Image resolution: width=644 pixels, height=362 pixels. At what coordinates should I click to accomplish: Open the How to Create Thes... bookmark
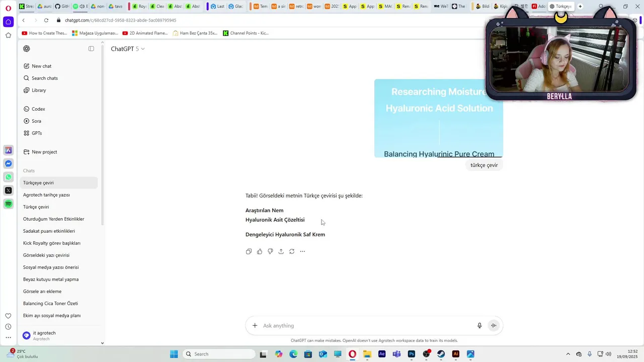(x=44, y=33)
